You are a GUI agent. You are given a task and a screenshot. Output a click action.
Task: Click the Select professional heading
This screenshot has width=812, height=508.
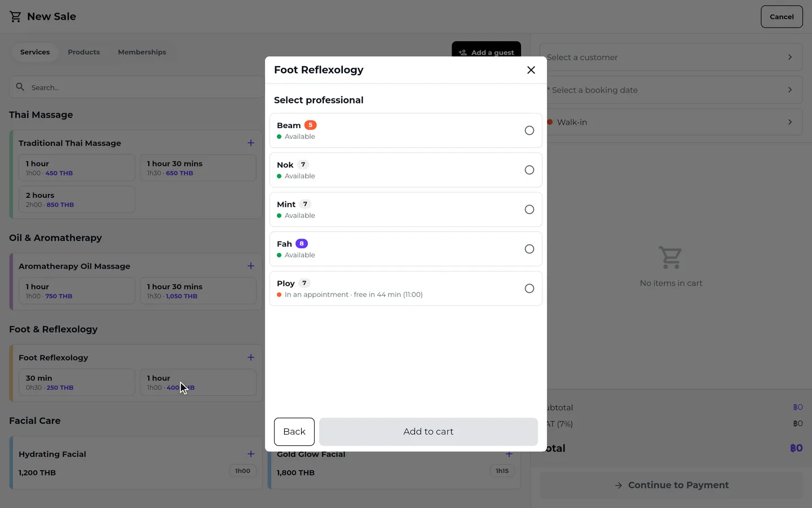(319, 100)
